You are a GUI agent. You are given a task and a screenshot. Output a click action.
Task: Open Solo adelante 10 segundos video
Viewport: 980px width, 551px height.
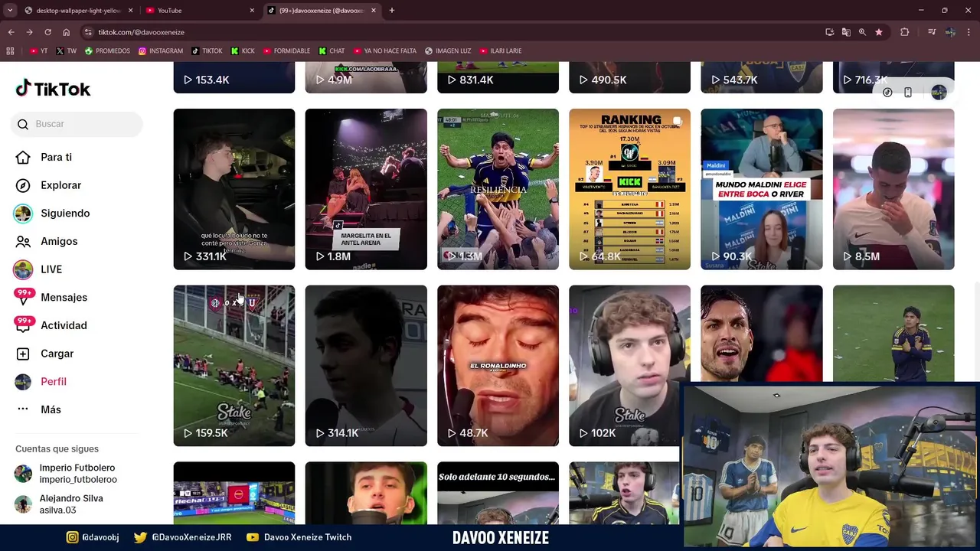(498, 493)
